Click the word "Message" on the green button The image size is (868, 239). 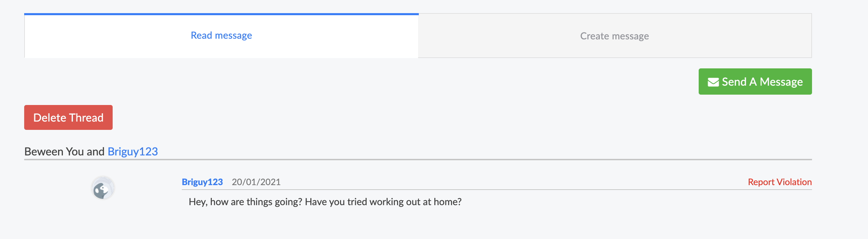(x=781, y=82)
